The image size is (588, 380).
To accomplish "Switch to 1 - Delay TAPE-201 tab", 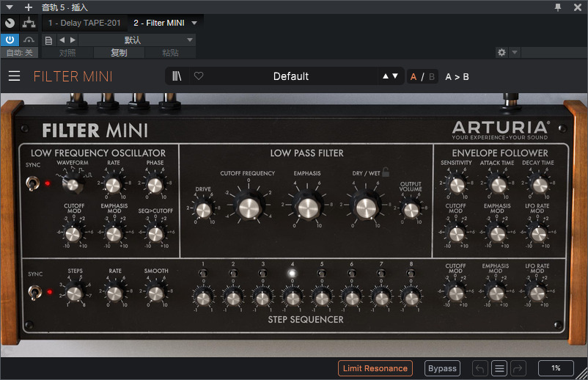I will coord(84,23).
